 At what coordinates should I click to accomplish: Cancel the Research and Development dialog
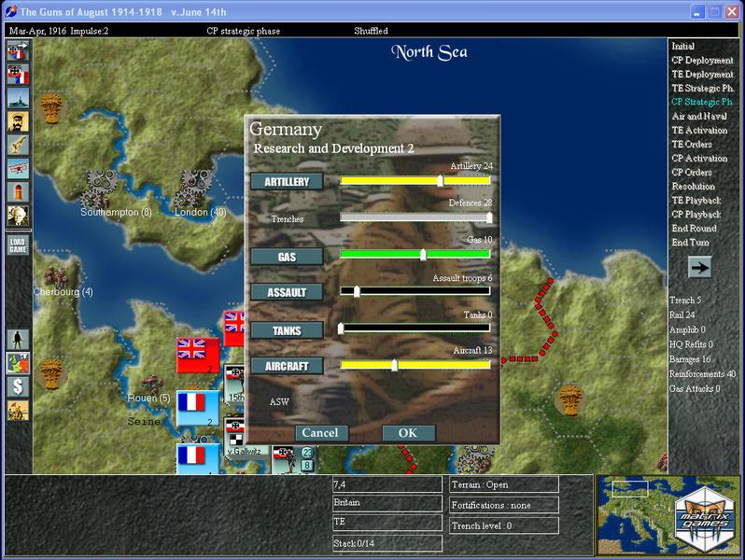tap(321, 433)
